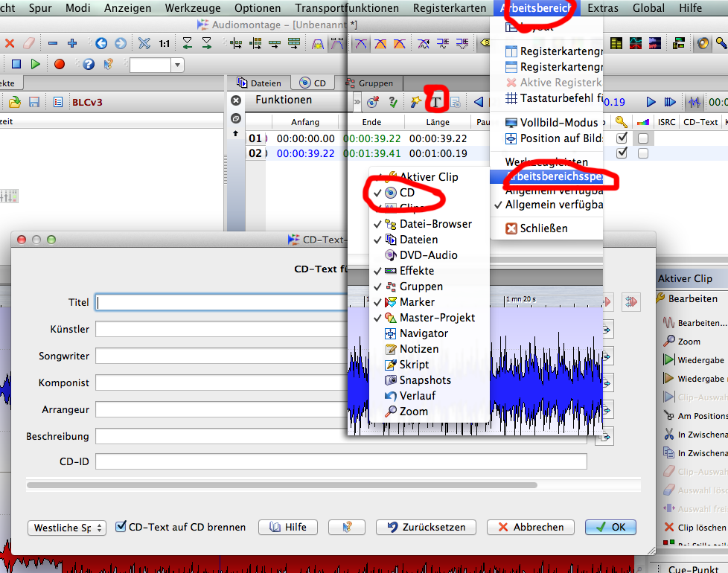Toggle the key checkbox for track 01

tap(622, 138)
